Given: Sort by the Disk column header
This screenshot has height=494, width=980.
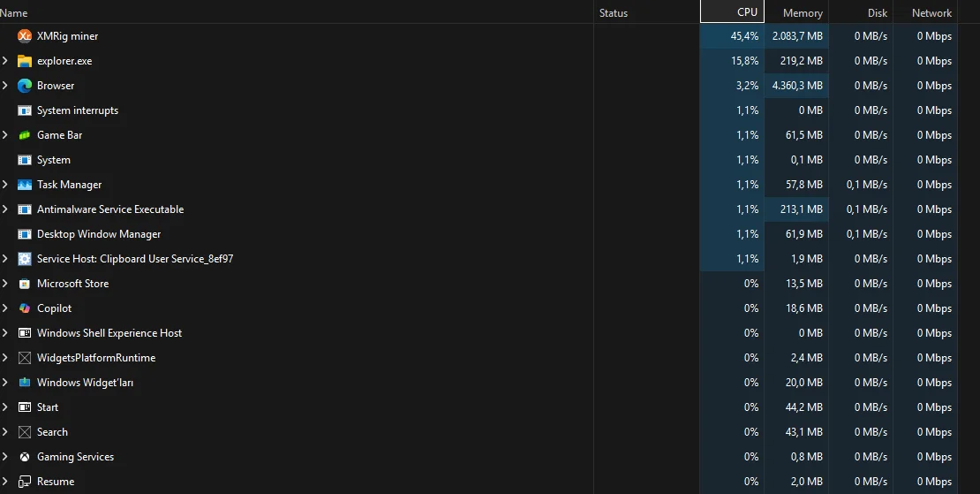Looking at the screenshot, I should tap(861, 12).
